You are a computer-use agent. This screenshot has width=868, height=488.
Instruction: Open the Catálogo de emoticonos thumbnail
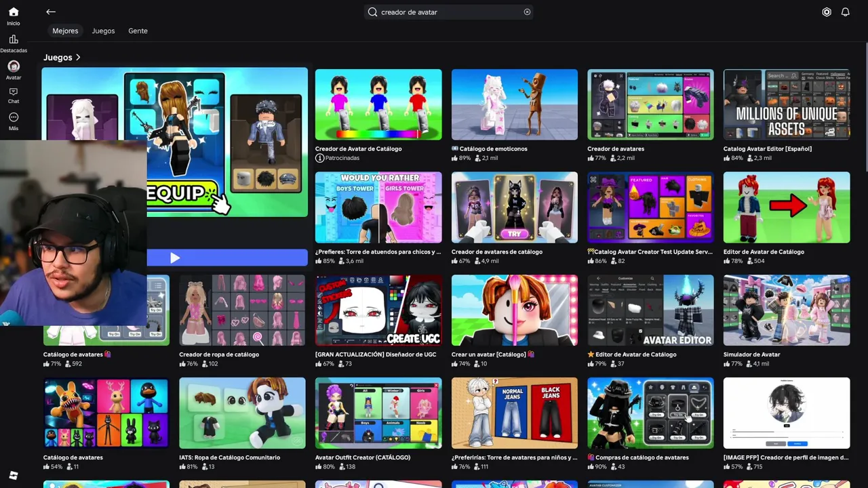click(x=515, y=104)
